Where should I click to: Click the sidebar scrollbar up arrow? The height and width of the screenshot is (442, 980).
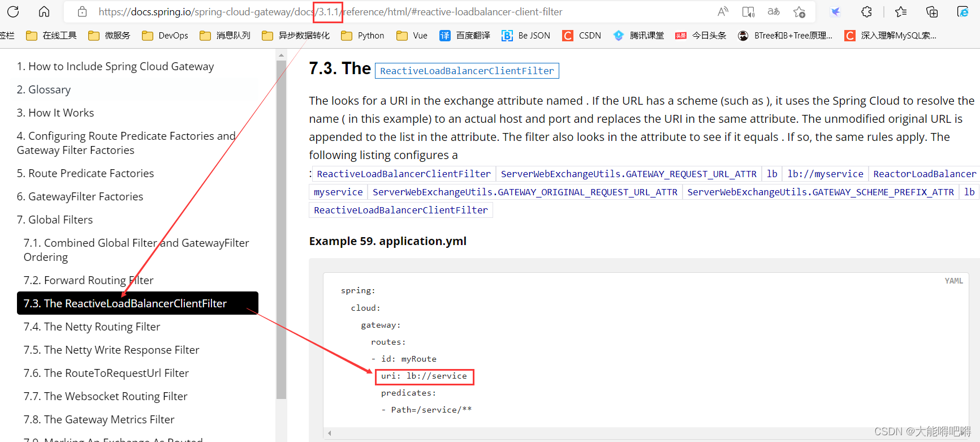pyautogui.click(x=281, y=55)
